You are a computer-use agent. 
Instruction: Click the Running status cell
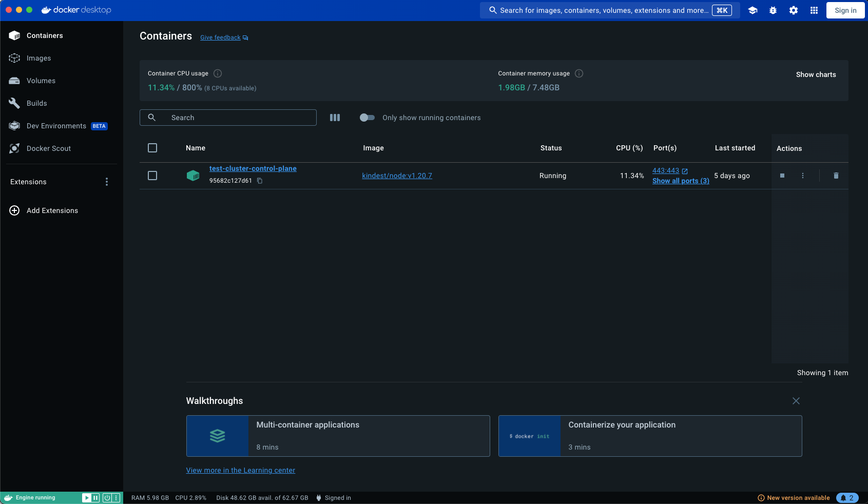pyautogui.click(x=553, y=176)
